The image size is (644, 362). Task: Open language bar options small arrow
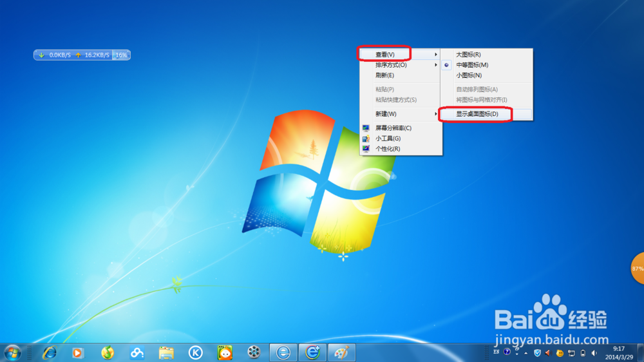[x=516, y=354]
